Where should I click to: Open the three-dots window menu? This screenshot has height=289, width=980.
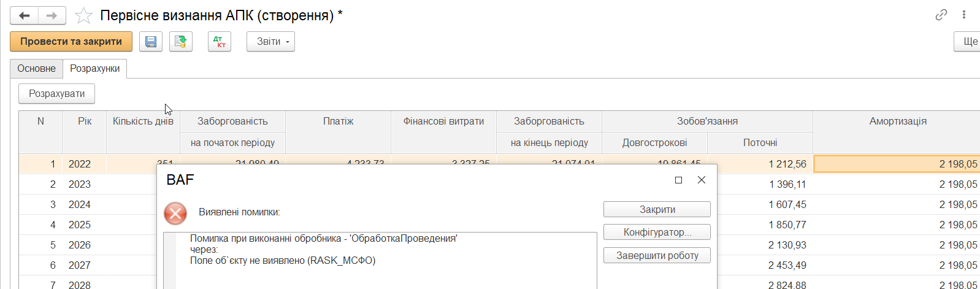(x=964, y=15)
